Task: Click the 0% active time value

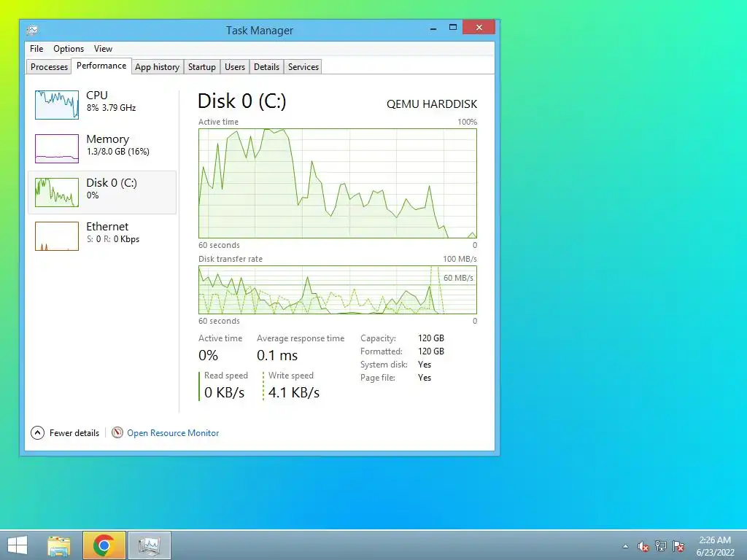Action: pos(208,355)
